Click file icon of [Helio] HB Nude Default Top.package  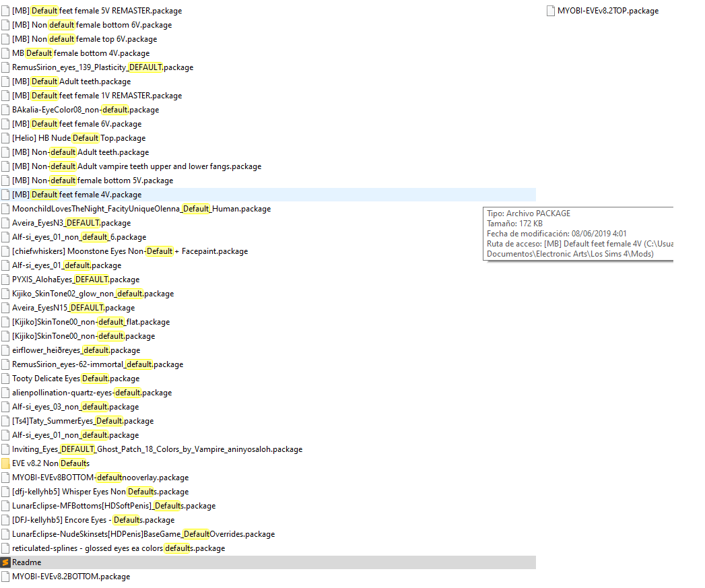5,138
